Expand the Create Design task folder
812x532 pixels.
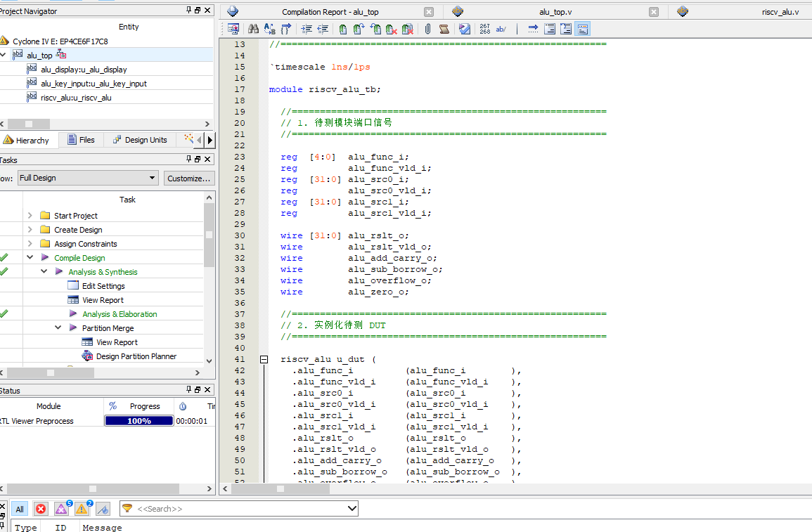click(x=30, y=229)
